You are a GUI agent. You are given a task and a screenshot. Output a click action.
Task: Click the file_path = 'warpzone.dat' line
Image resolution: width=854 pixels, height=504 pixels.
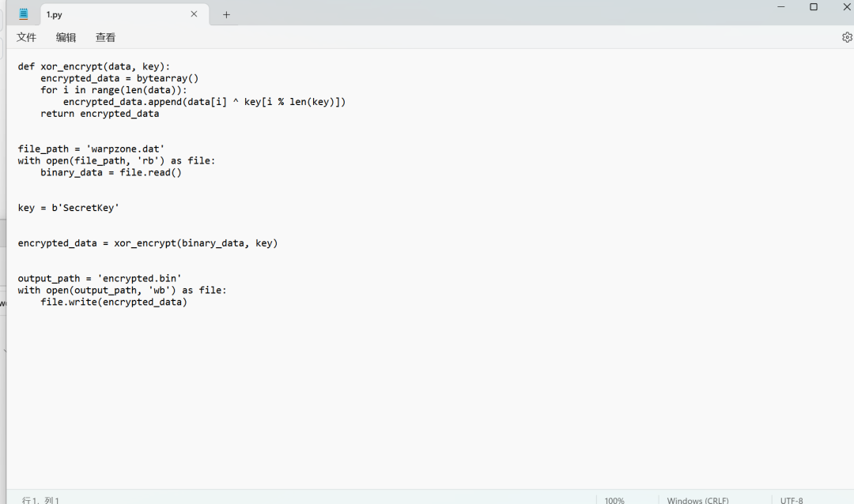click(91, 149)
